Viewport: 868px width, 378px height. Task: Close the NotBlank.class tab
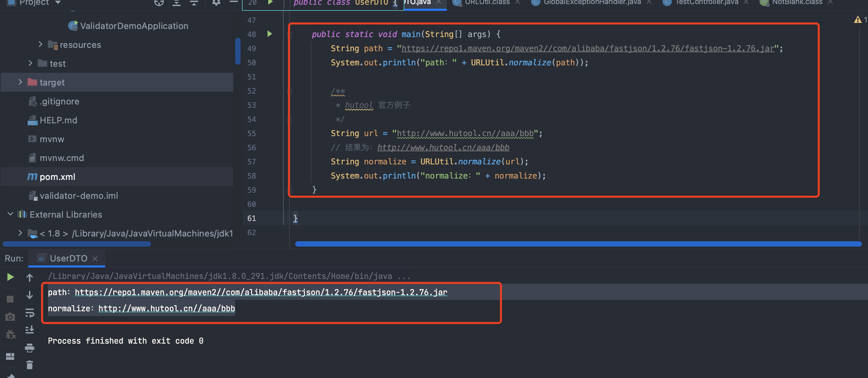point(830,2)
